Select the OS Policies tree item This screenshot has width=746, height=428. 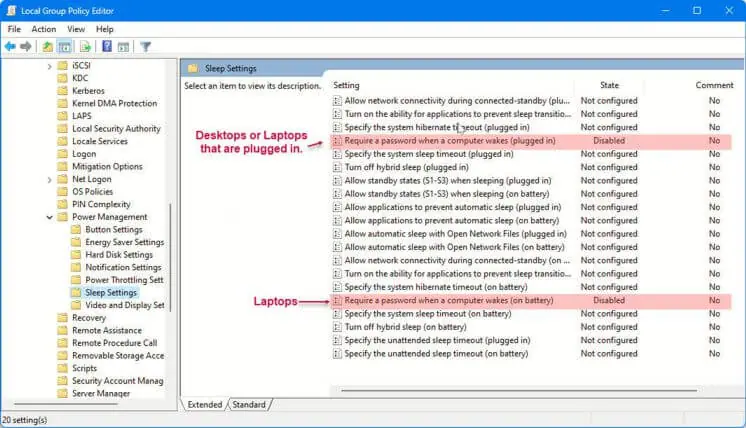92,192
